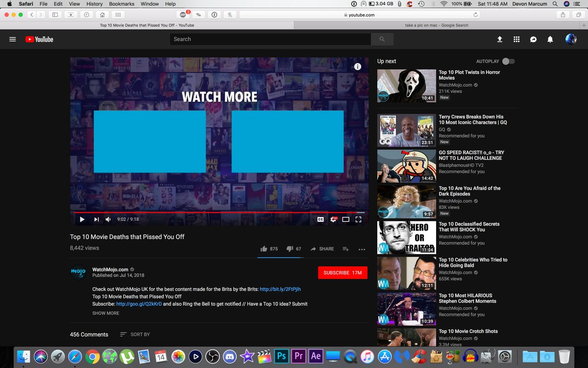Open the goo.gl/Q2kKrD link
The image size is (588, 368).
139,304
